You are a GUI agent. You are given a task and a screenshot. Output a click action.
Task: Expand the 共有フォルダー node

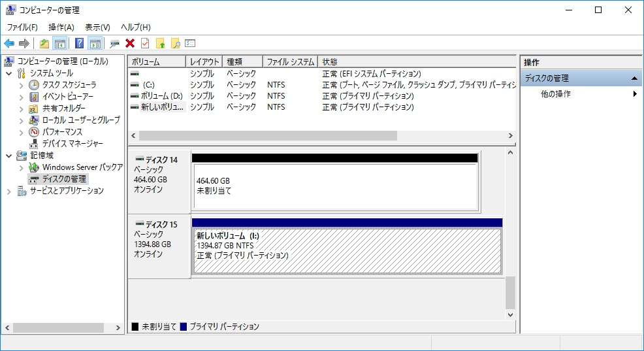[x=21, y=109]
